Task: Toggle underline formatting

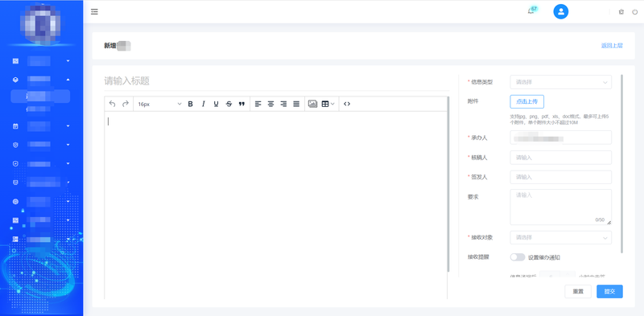Action: (216, 104)
